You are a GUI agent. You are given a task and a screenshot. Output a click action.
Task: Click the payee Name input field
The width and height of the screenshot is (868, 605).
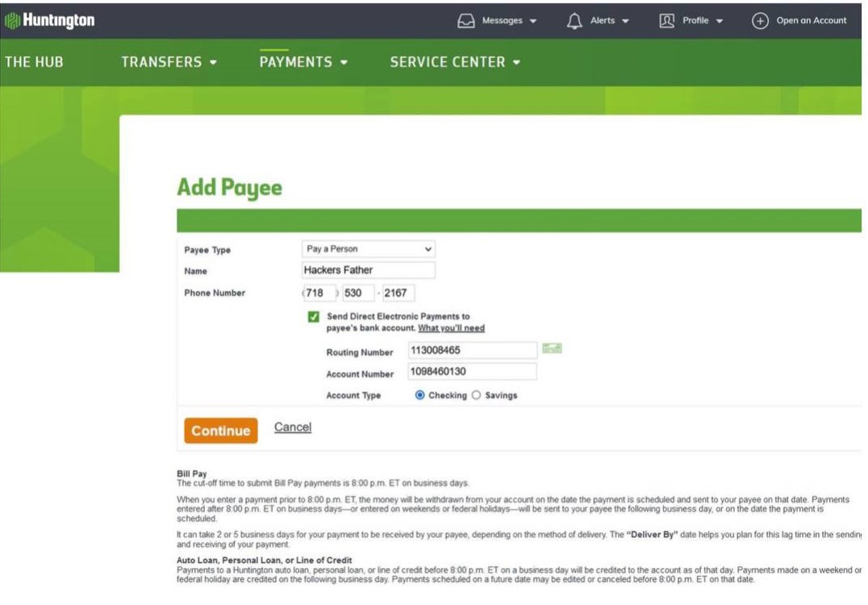click(x=369, y=270)
